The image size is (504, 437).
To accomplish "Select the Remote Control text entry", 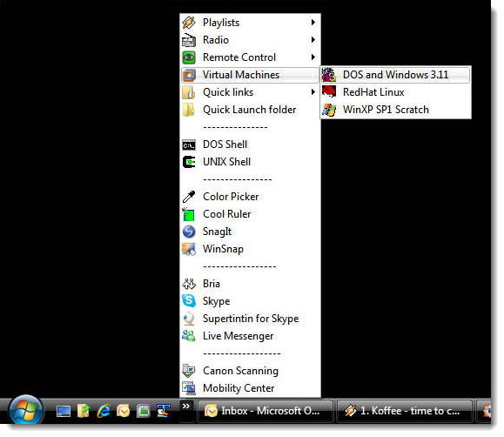I will [x=239, y=57].
